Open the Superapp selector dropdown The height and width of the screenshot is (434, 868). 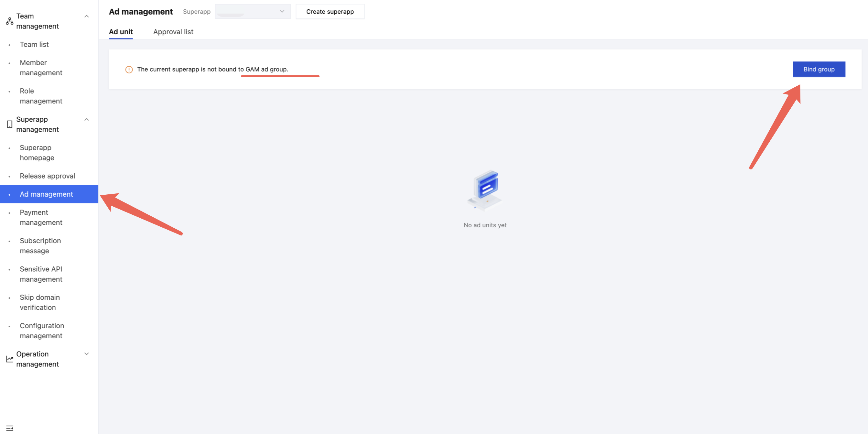point(252,11)
